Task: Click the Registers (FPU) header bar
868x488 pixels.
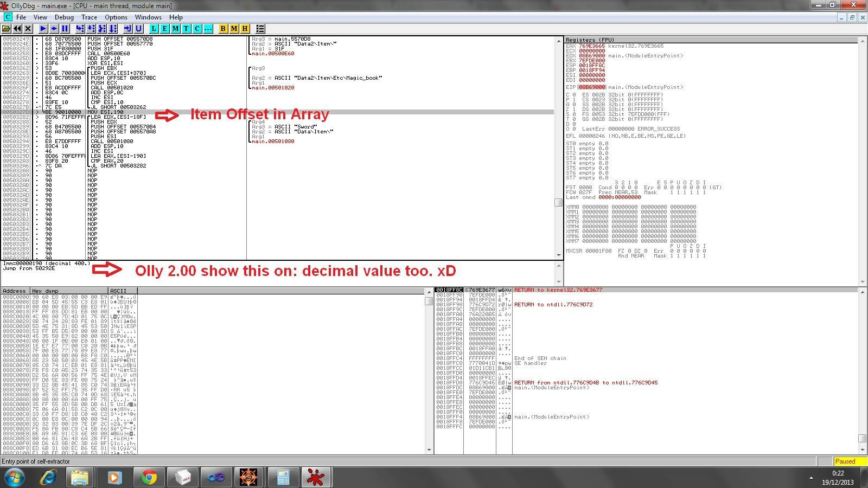Action: click(x=711, y=40)
